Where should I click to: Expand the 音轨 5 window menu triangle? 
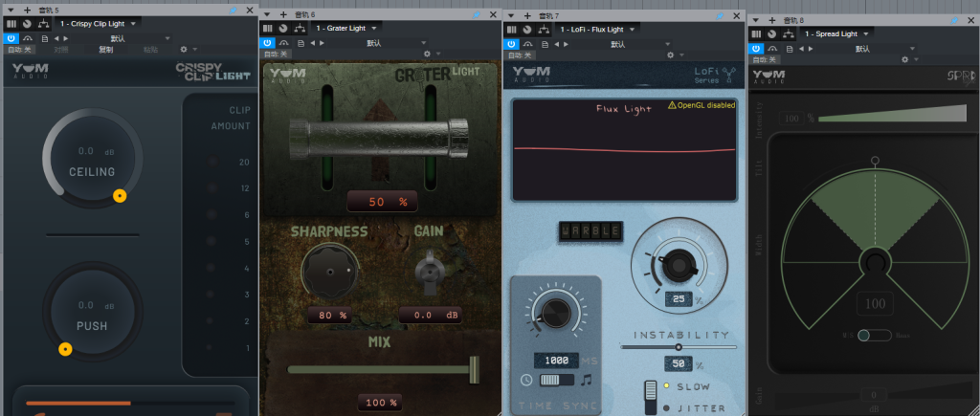pos(11,10)
